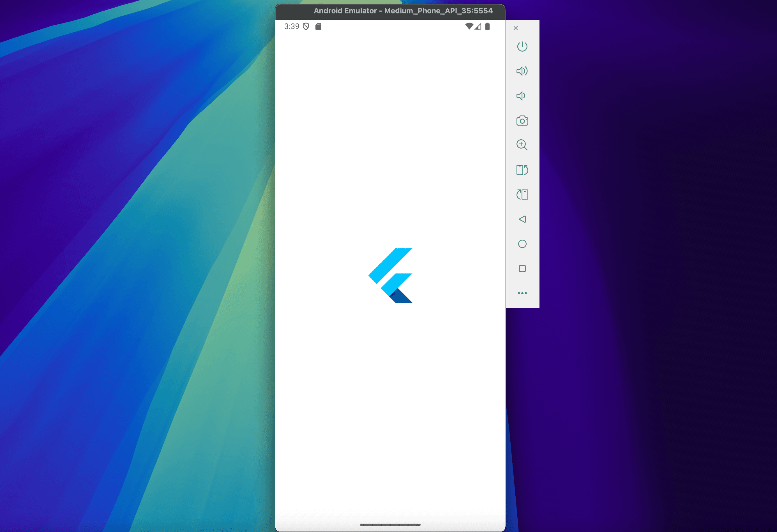
Task: Close the emulator toolbar with X
Action: (516, 28)
